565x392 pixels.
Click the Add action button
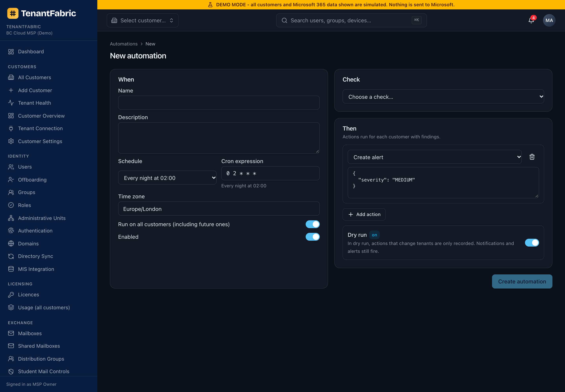(x=364, y=214)
